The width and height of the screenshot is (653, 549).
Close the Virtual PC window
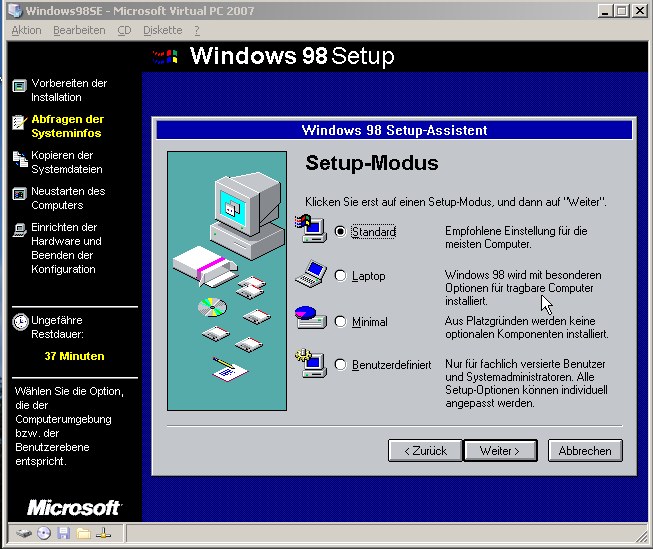[x=640, y=10]
